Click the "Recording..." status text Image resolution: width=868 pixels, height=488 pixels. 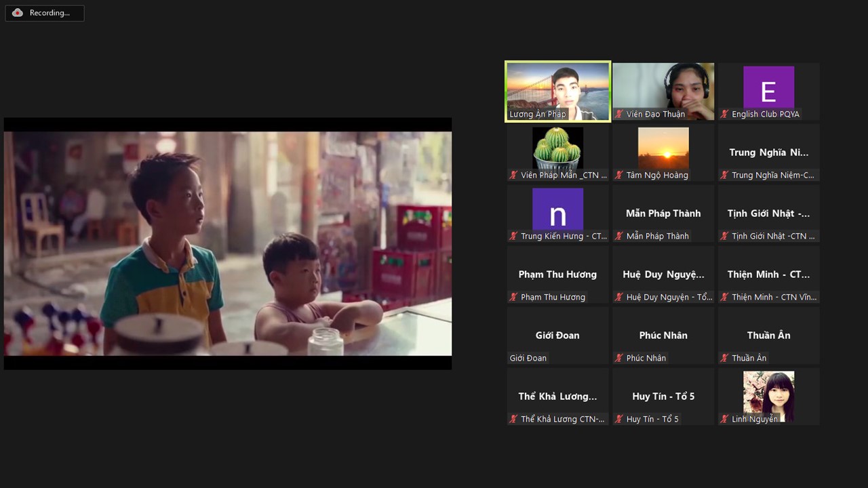click(50, 13)
